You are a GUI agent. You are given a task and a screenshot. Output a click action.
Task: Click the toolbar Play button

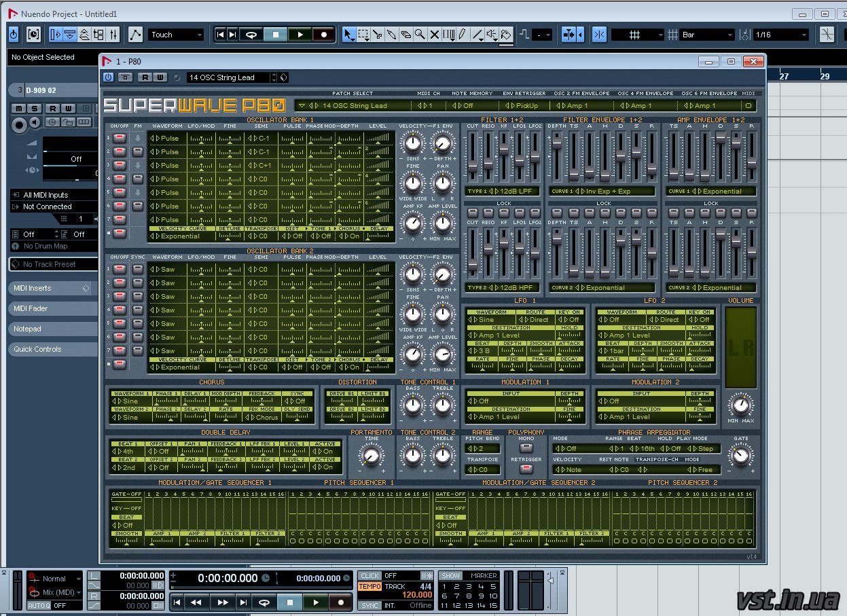coord(300,35)
